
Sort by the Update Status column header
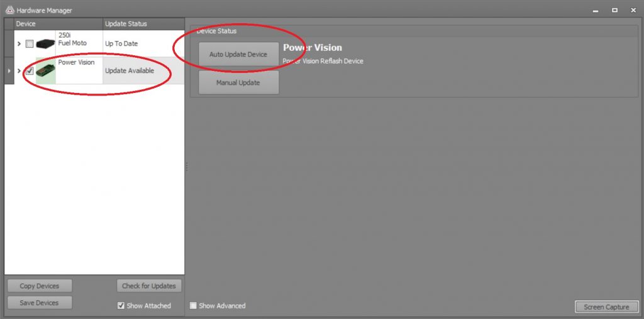click(x=143, y=24)
